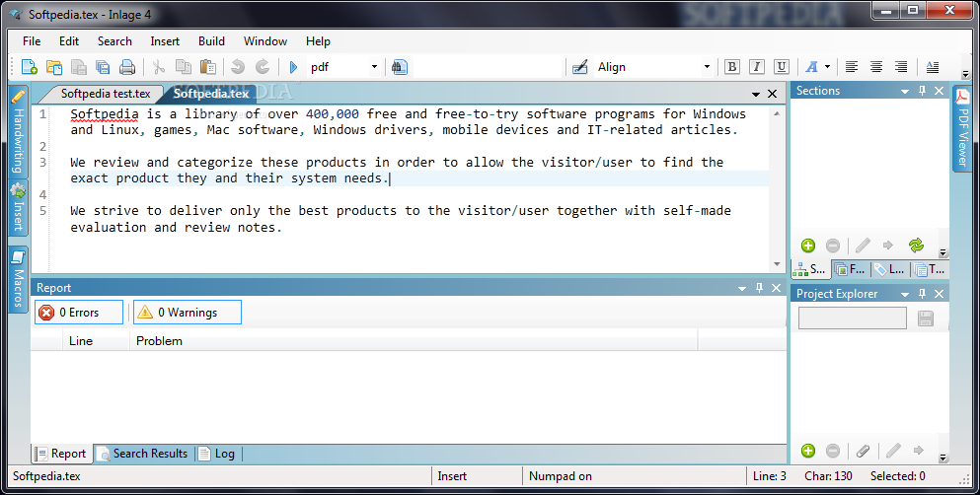The width and height of the screenshot is (980, 495).
Task: Copy selection with the copy icon
Action: [184, 67]
